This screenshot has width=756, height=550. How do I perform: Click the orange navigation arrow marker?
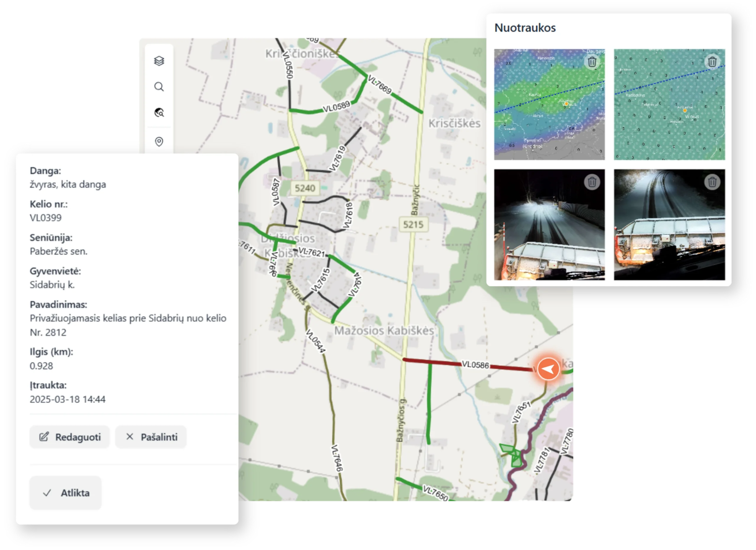(x=548, y=369)
